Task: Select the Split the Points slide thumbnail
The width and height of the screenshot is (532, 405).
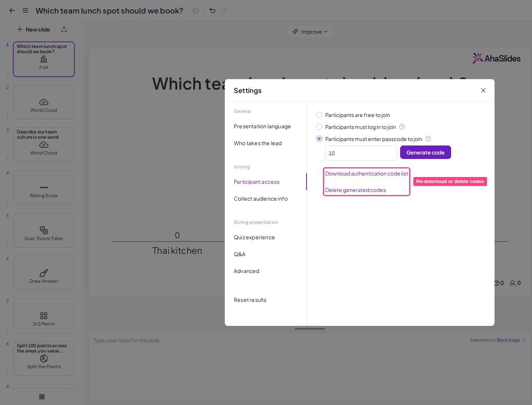Action: tap(44, 358)
